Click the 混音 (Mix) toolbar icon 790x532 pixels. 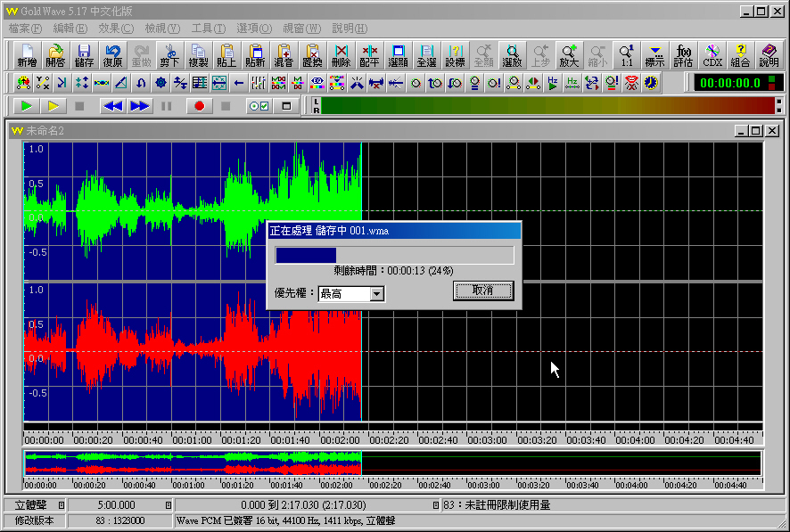tap(284, 55)
